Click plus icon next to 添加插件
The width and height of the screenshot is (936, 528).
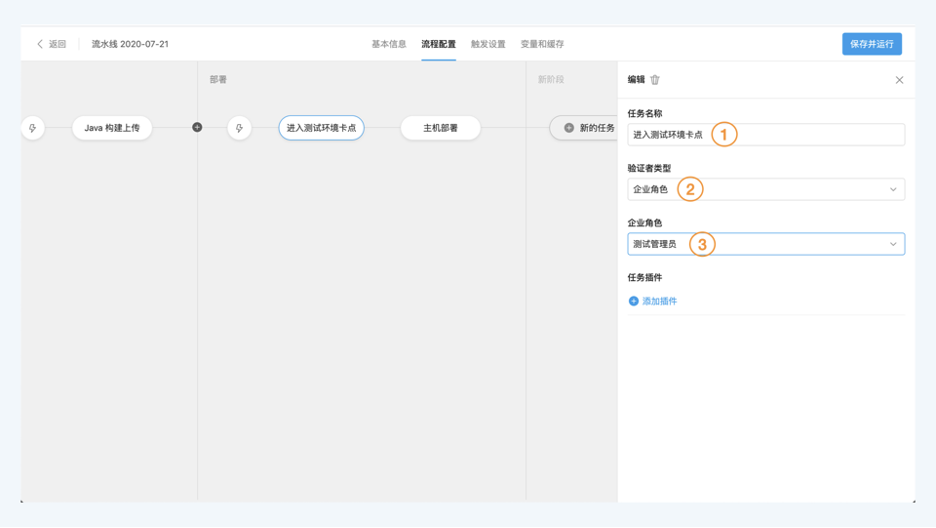click(633, 301)
